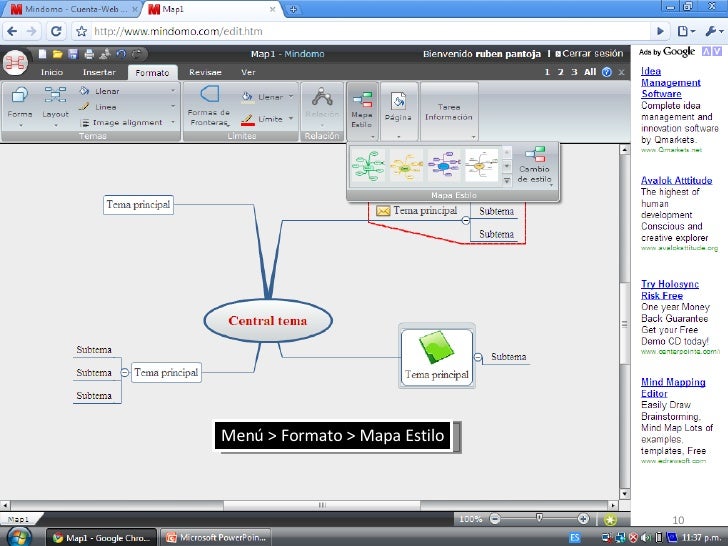Click the Image alignment icon
Viewport: 728px width, 546px height.
85,123
